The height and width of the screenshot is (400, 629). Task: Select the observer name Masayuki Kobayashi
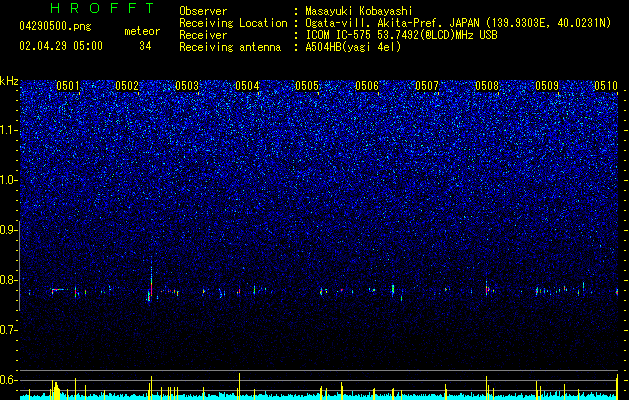[x=359, y=11]
